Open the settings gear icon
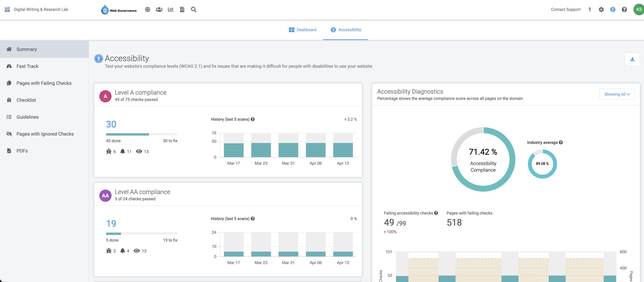The image size is (644, 282). point(601,10)
